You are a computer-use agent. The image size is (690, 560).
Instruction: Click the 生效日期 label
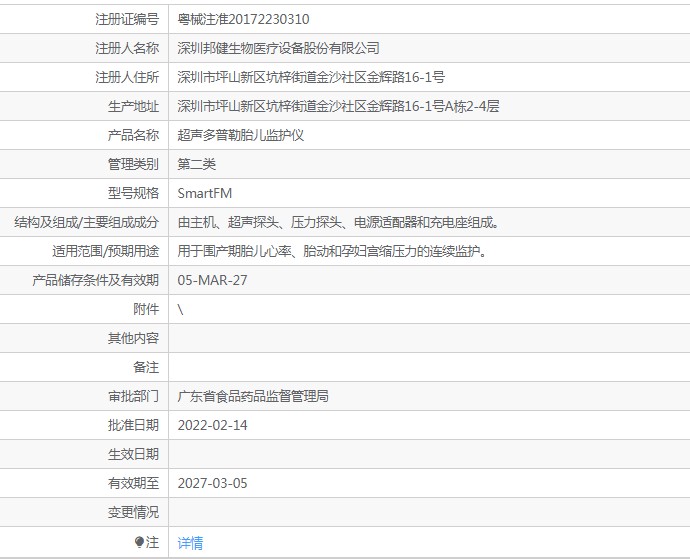(133, 454)
